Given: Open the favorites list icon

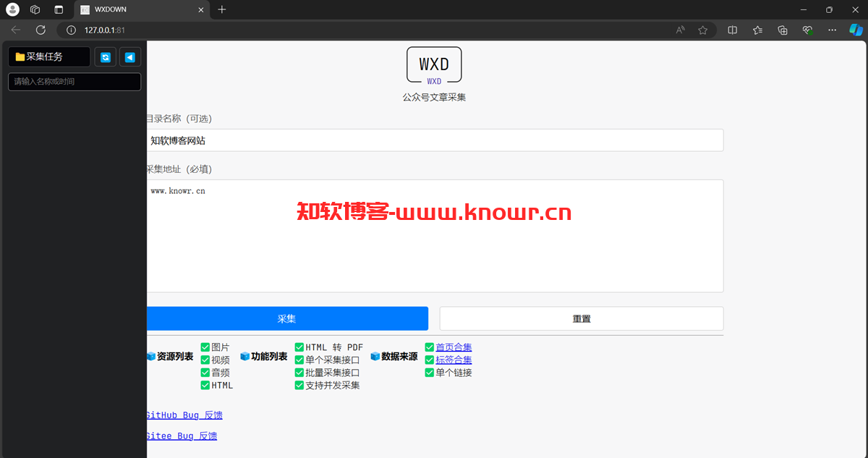Looking at the screenshot, I should tap(757, 30).
